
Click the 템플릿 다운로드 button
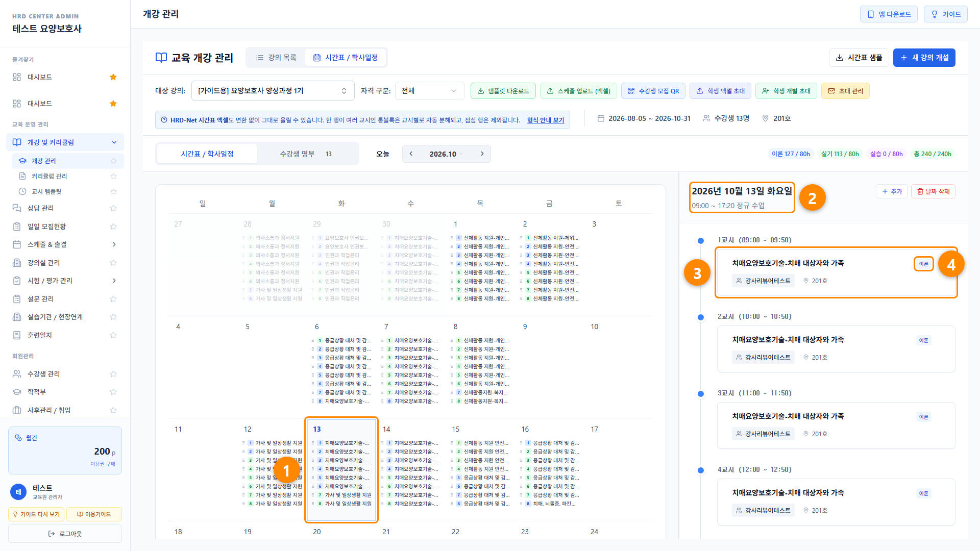pos(503,91)
